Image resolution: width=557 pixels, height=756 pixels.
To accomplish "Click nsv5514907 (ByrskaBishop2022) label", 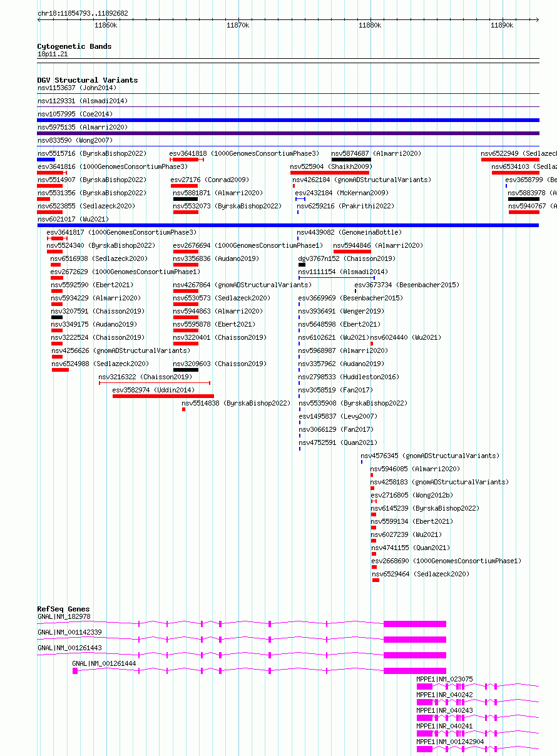I will click(92, 180).
